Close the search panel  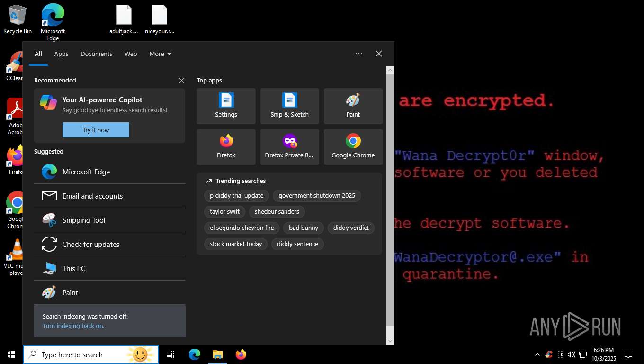379,54
